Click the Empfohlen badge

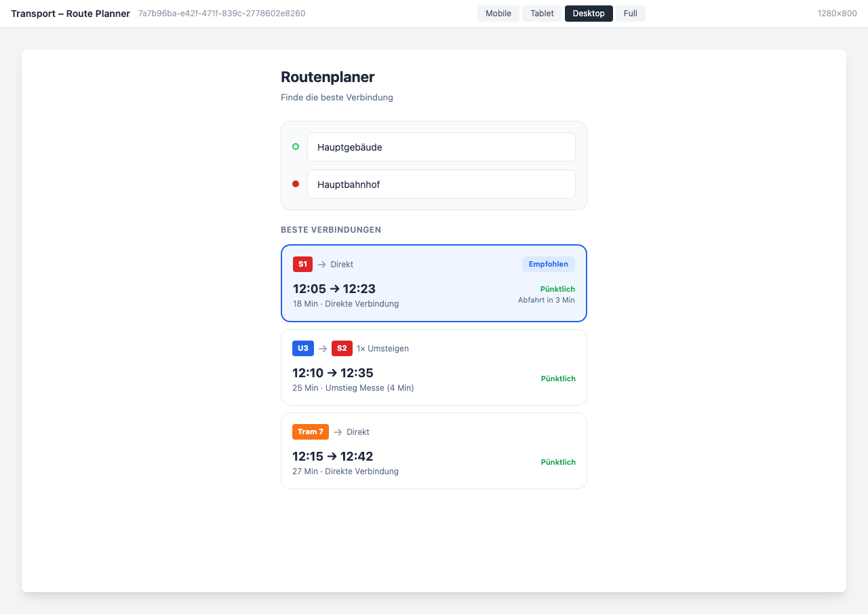point(548,264)
